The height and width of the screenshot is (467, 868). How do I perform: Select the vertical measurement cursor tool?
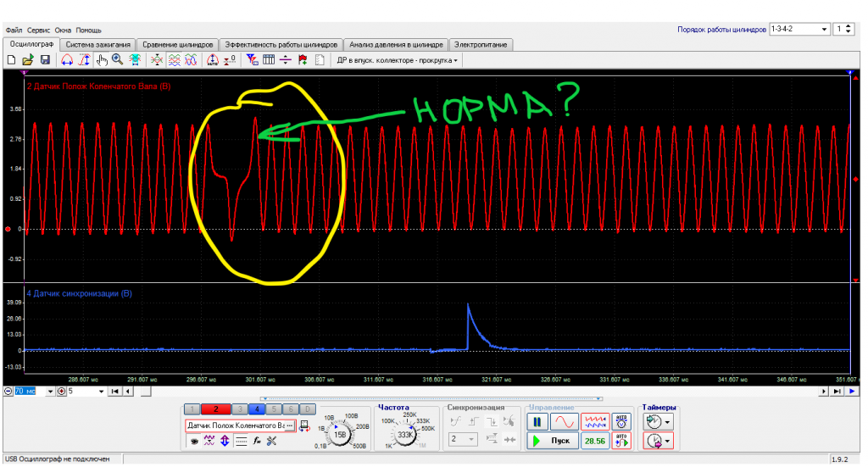[84, 60]
